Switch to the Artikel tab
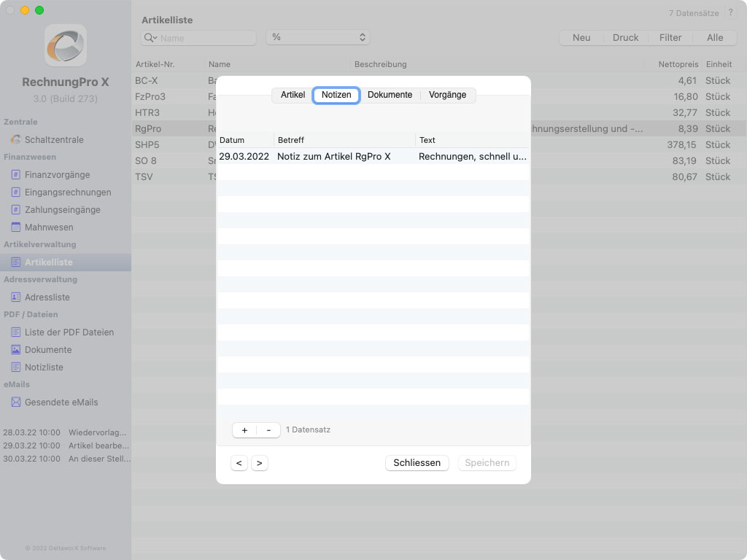 point(293,95)
